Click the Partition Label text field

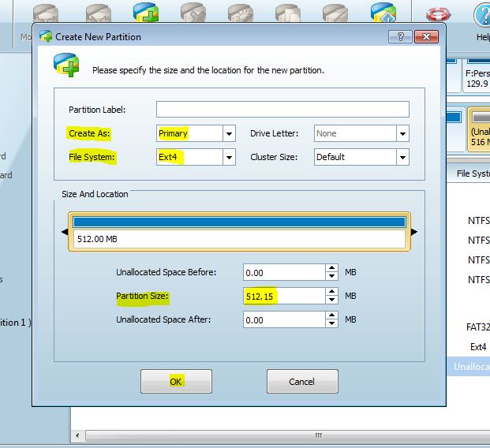click(282, 110)
